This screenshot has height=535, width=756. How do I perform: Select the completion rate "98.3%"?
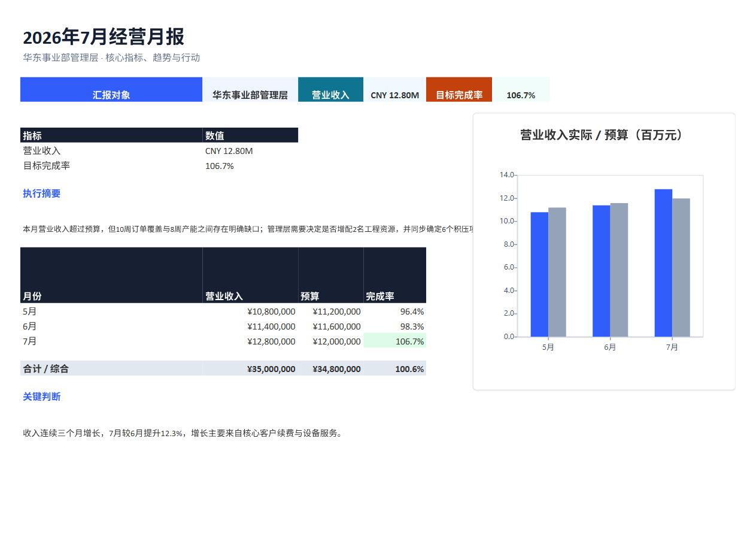tap(395, 327)
